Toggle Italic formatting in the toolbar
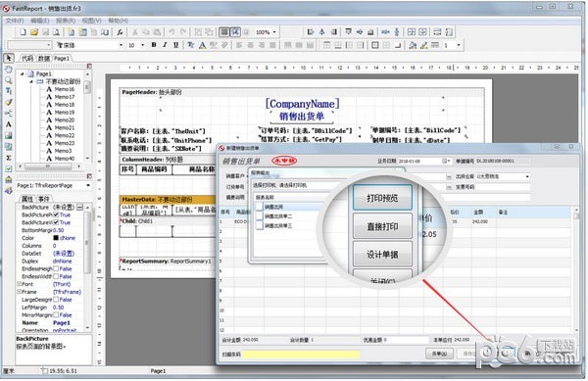This screenshot has height=381, width=588. coord(165,45)
